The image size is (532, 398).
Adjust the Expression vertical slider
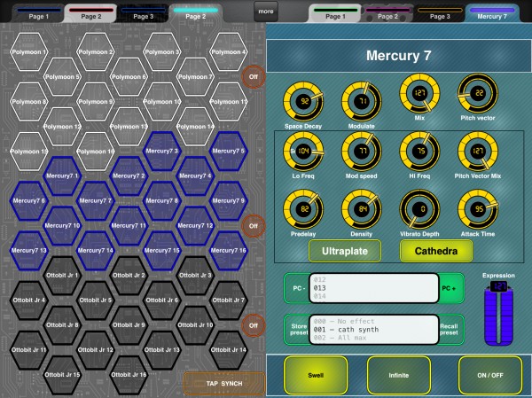pos(498,316)
